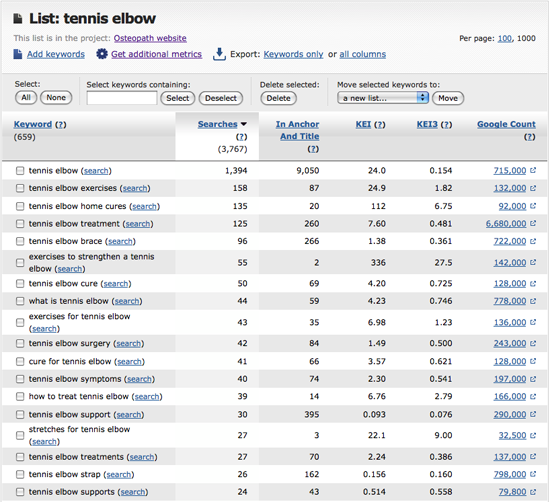Click the Deselect button
Viewport: 550px width, 502px height.
tap(221, 98)
